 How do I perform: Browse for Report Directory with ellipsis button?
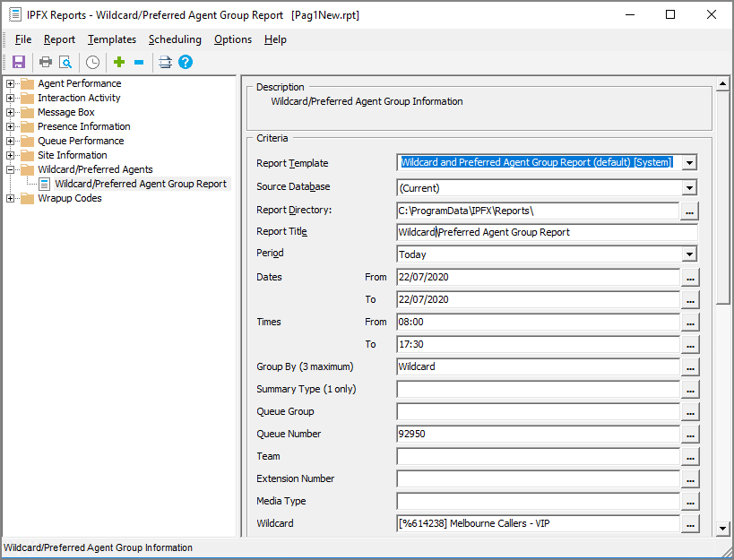pos(689,211)
